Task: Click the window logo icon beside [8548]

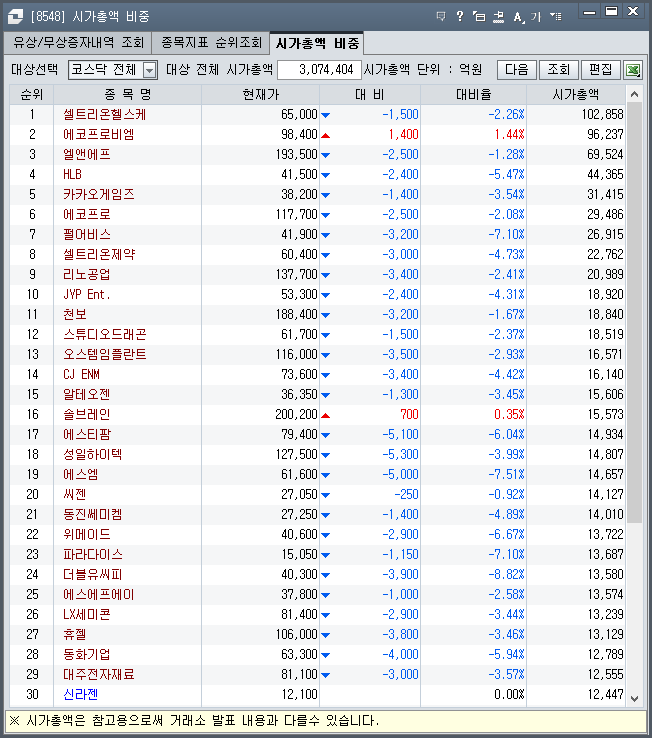Action: click(x=15, y=16)
